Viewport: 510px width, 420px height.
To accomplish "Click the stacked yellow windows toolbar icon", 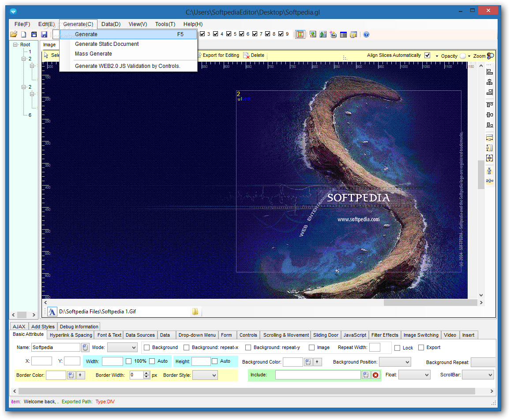I will (x=353, y=34).
